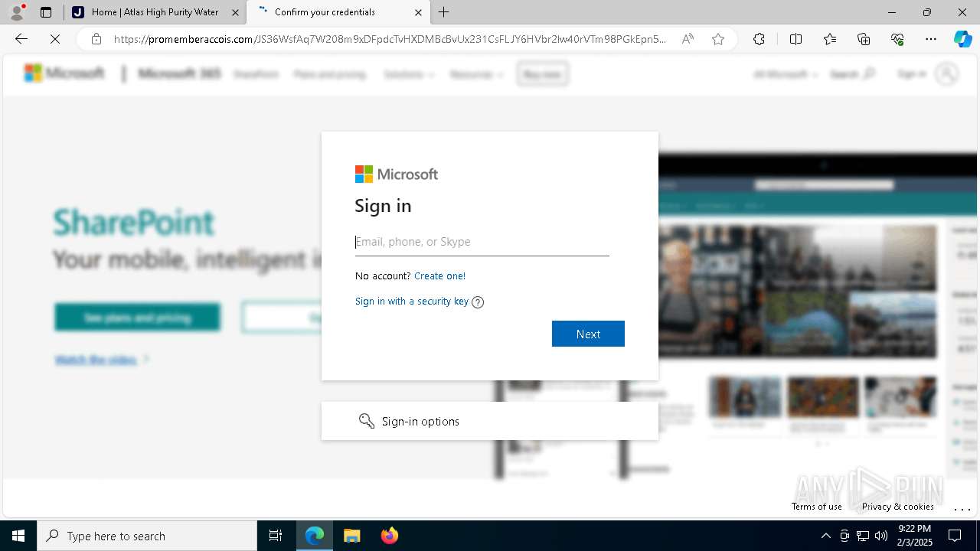Click Search in the page header
This screenshot has width=980, height=551.
(x=852, y=74)
